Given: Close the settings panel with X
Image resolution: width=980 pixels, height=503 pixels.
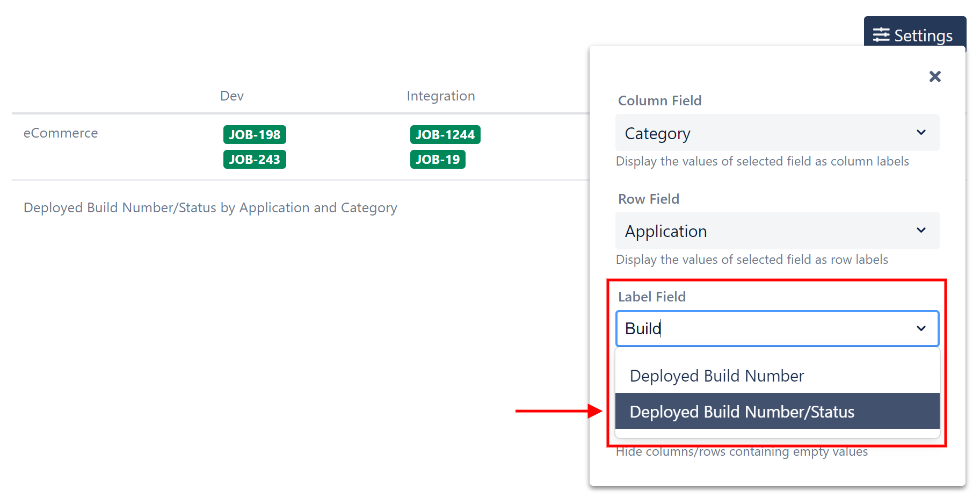Looking at the screenshot, I should point(935,76).
